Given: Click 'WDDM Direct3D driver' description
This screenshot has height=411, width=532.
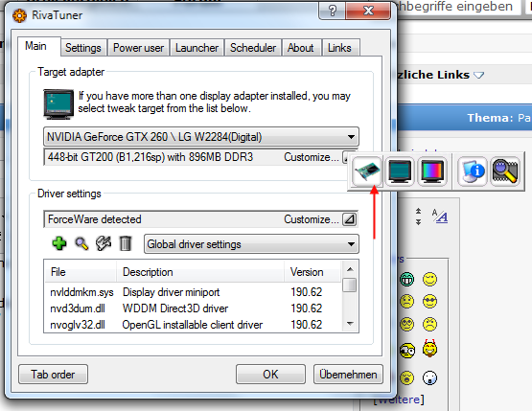Looking at the screenshot, I should coord(175,308).
